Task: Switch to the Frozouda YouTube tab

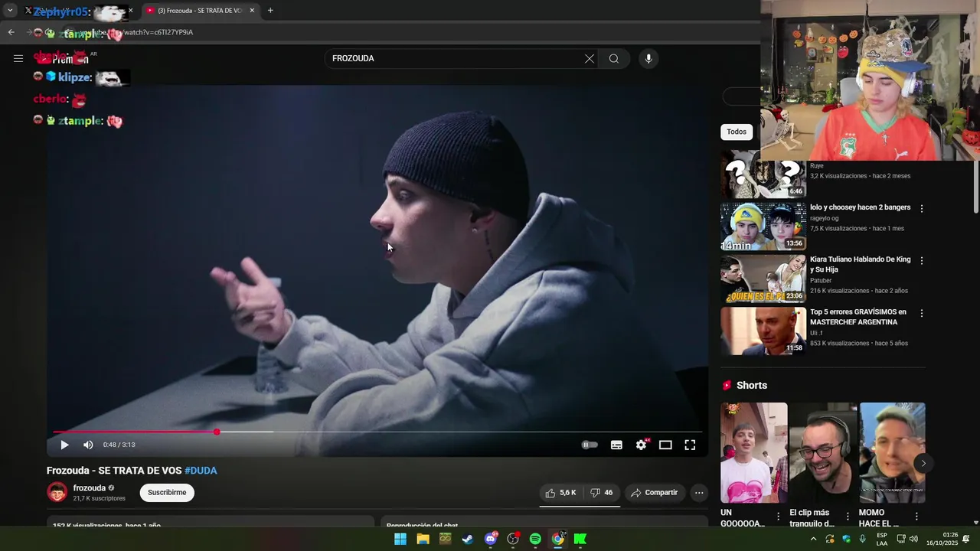Action: click(x=201, y=11)
